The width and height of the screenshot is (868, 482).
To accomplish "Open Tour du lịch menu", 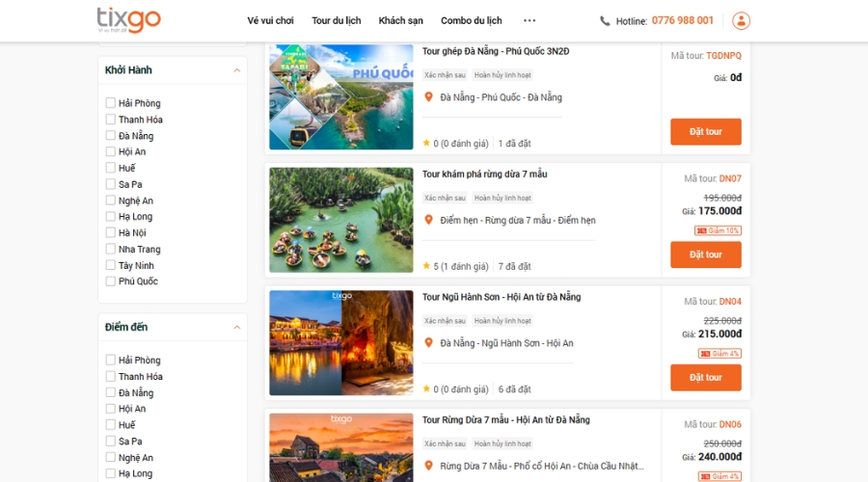I will 336,20.
